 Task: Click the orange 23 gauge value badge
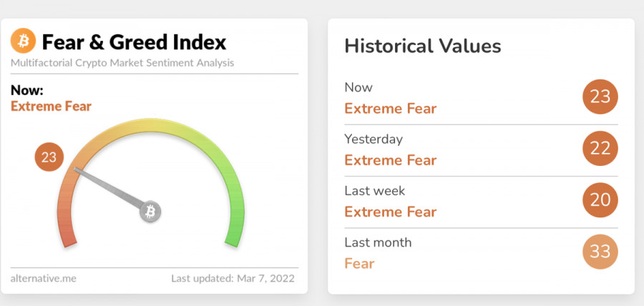coord(49,158)
